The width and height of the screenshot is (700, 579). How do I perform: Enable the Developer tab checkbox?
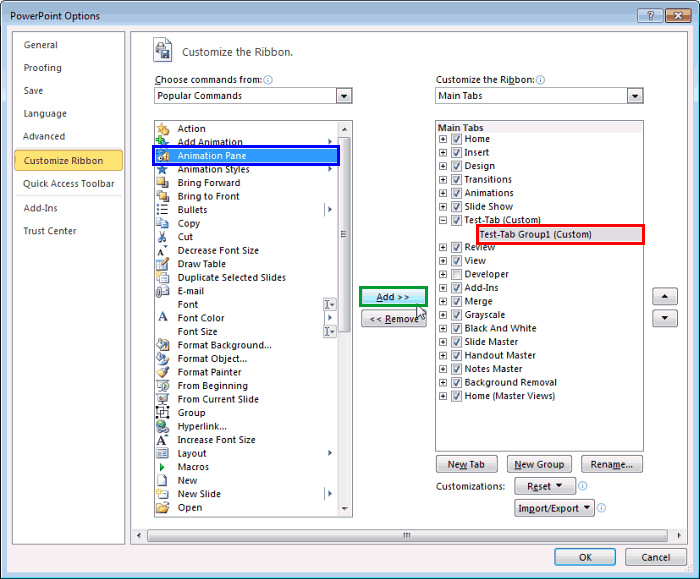click(x=456, y=274)
